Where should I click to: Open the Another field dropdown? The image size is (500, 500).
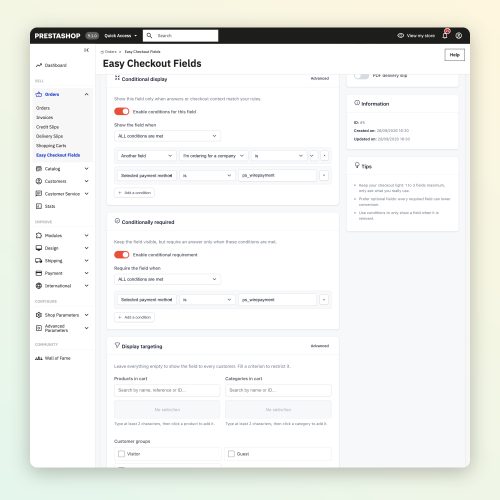(146, 156)
